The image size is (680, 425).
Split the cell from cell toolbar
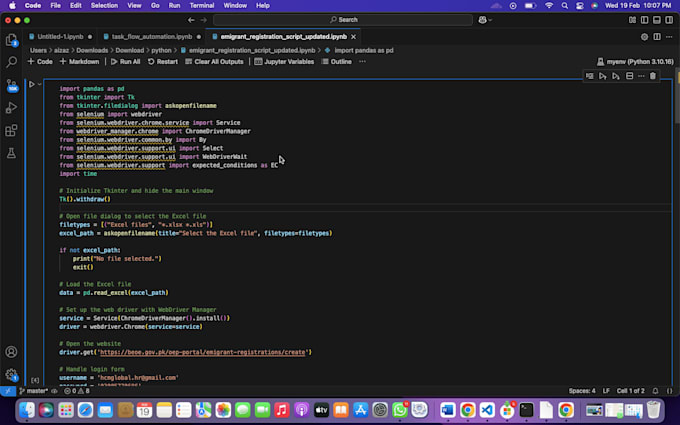coord(629,76)
